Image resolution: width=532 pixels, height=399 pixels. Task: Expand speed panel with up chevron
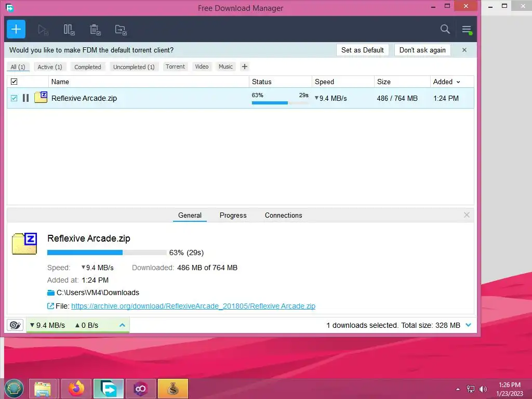(122, 325)
